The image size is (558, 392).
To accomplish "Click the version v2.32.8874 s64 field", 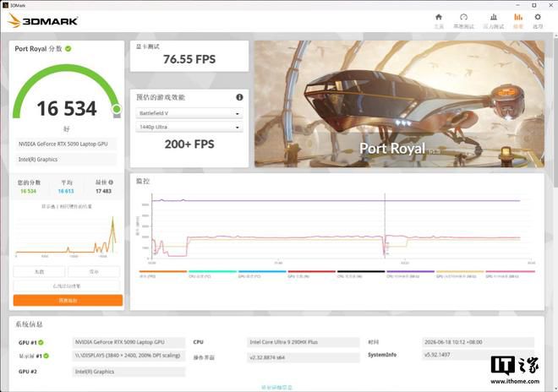I will [x=304, y=357].
